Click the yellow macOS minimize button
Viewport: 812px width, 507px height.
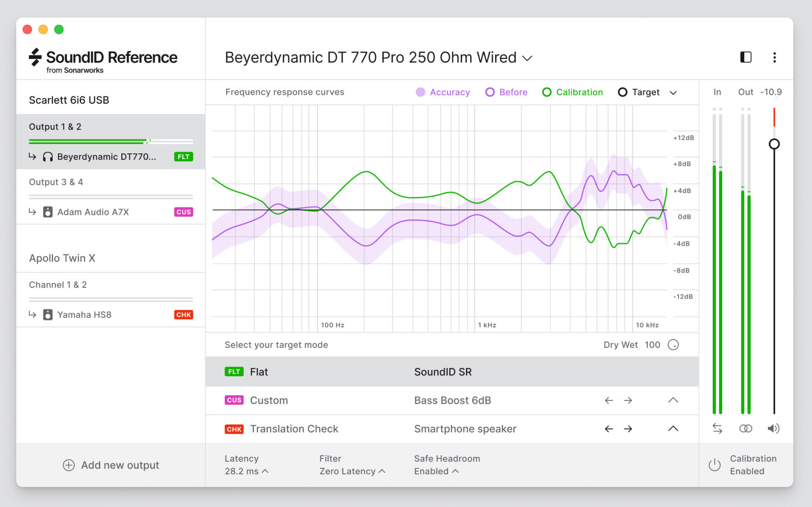[x=43, y=29]
